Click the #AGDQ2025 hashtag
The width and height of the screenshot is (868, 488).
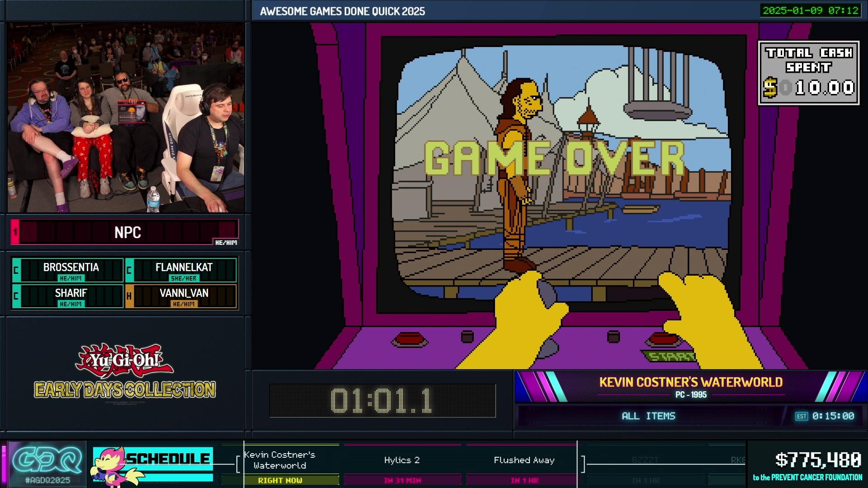point(47,480)
